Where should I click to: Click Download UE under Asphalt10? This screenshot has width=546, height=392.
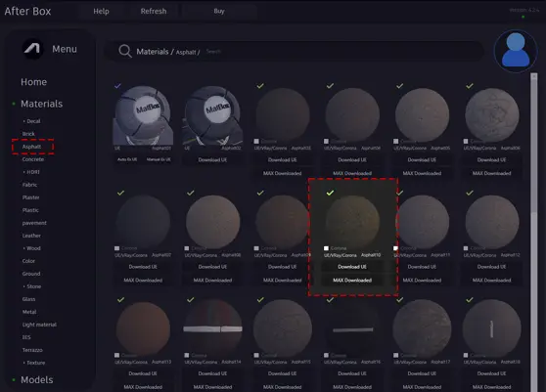352,267
